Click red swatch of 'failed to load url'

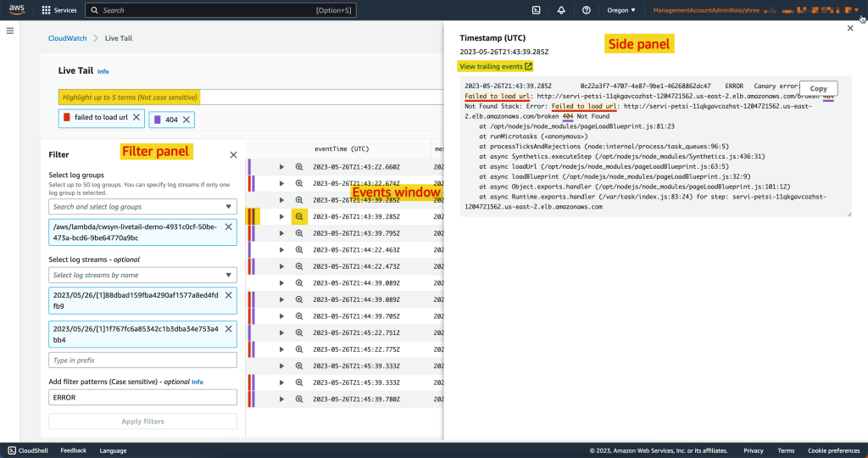(x=67, y=118)
